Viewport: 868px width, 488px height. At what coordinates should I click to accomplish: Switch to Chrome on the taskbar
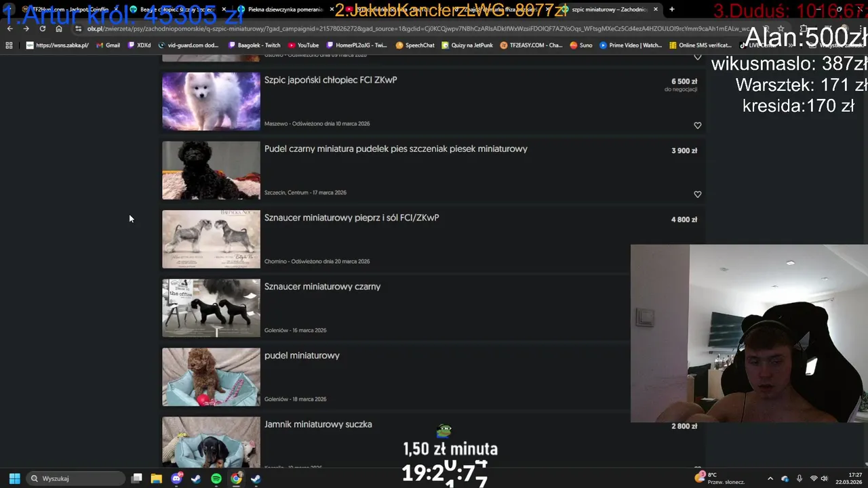(235, 479)
